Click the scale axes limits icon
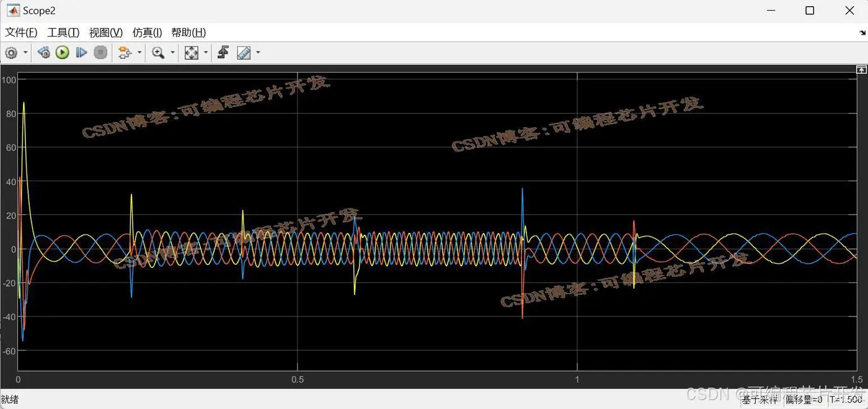Screen dimensions: 868x409 [192, 53]
